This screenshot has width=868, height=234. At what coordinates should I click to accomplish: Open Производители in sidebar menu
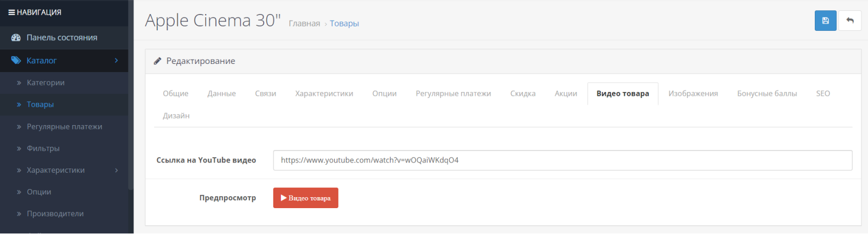click(x=64, y=213)
